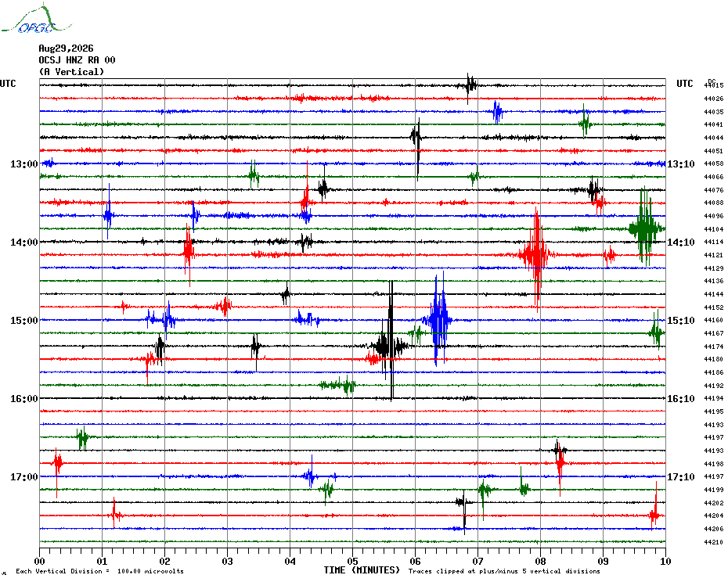Select DC value 44198

[714, 464]
